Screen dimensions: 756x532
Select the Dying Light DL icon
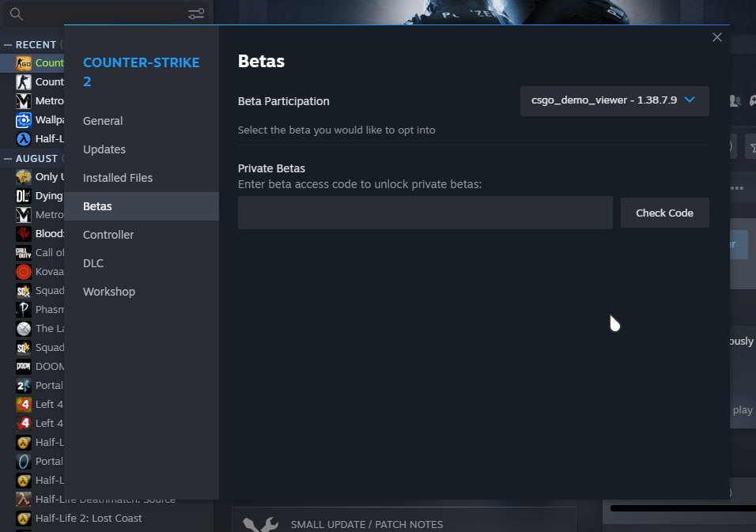[23, 195]
